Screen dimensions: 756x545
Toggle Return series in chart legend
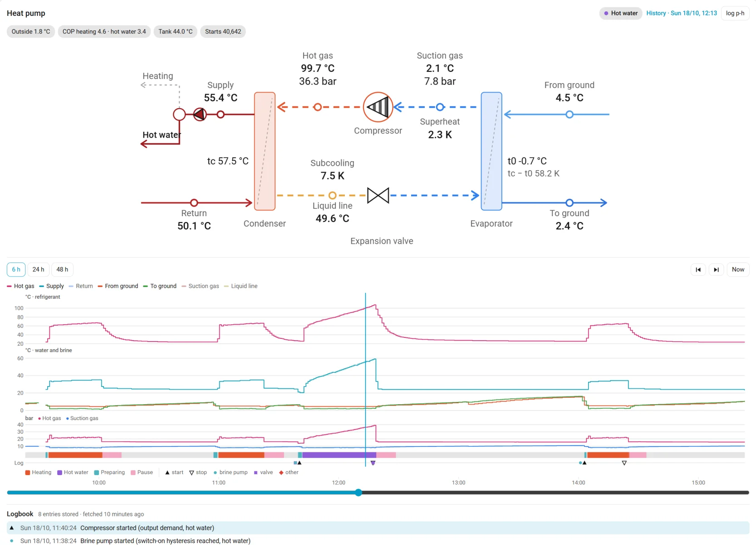(x=81, y=286)
